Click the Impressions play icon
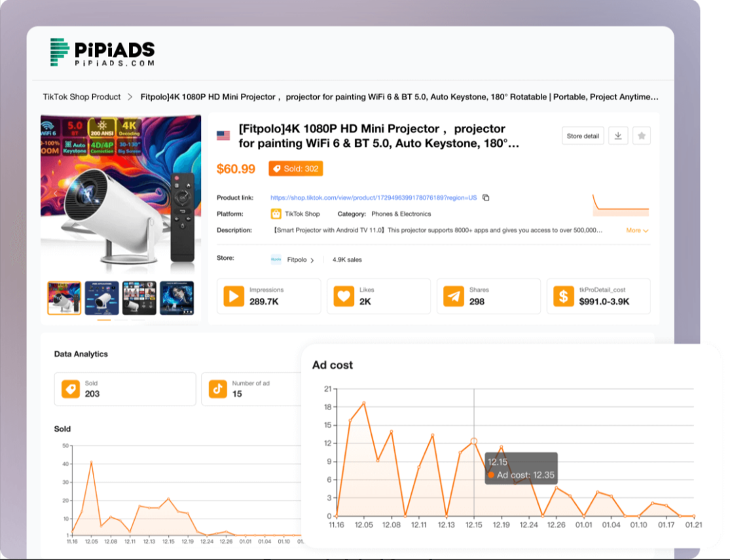 pyautogui.click(x=234, y=296)
